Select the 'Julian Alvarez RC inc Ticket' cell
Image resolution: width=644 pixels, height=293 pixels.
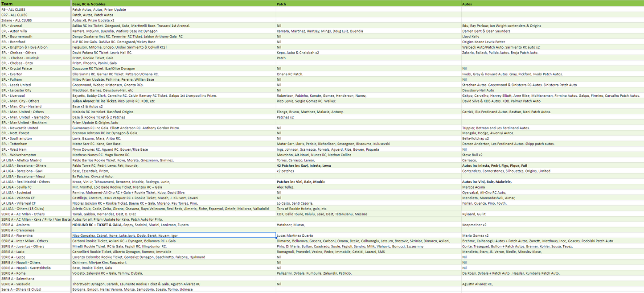pyautogui.click(x=173, y=101)
